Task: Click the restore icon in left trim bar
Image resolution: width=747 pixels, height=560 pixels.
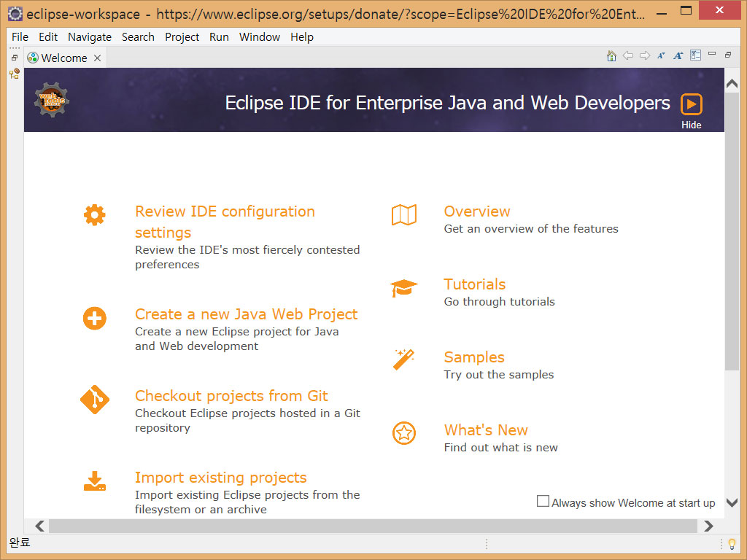Action: 15,57
